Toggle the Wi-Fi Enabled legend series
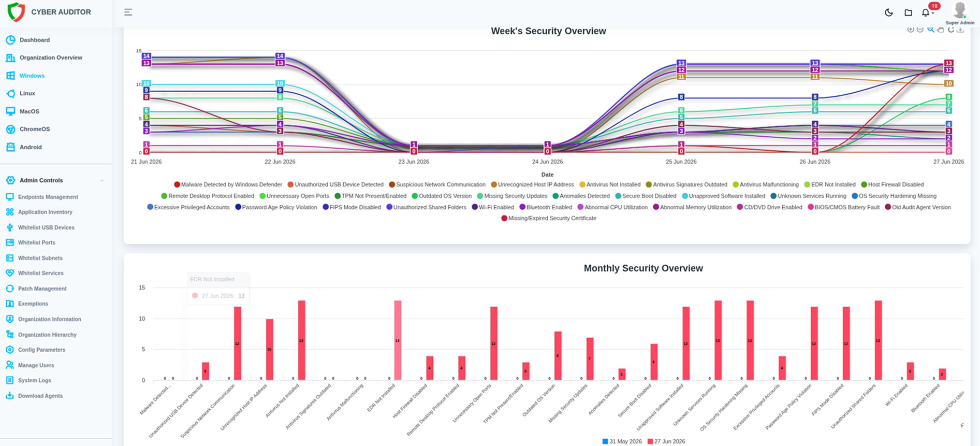This screenshot has width=980, height=446. point(493,207)
